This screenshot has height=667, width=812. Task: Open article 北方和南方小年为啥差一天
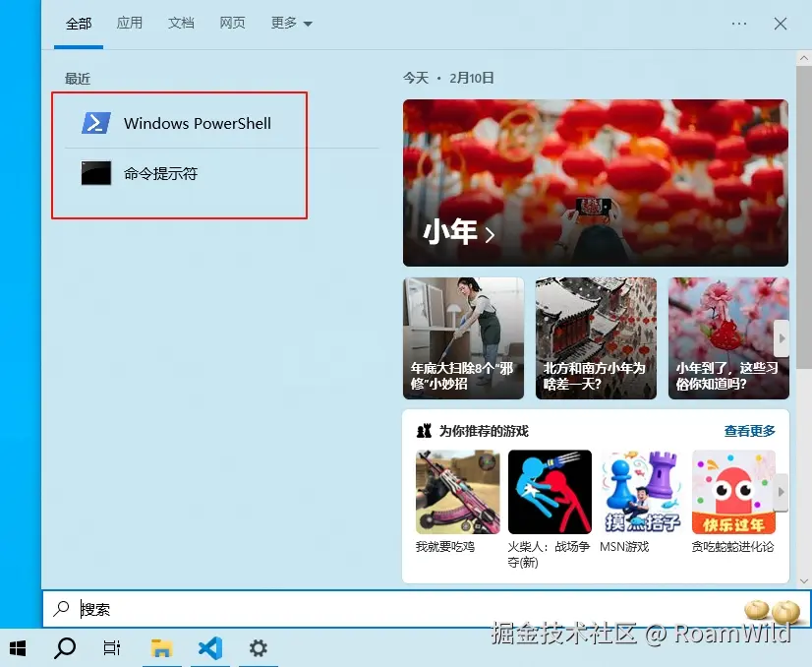click(x=596, y=337)
